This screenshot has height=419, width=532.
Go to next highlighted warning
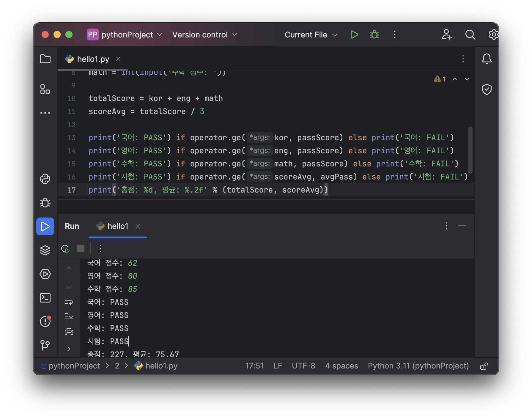(x=467, y=79)
